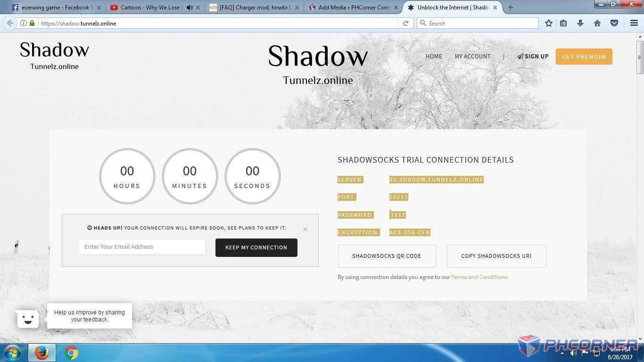The width and height of the screenshot is (644, 362).
Task: Close the everwing game Facebook tab
Action: (99, 8)
